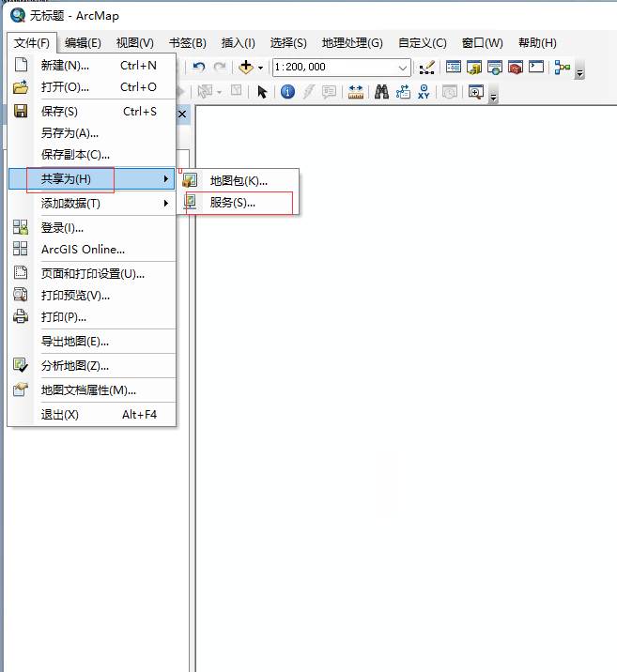Open the 插入(I) menu
617x672 pixels.
(x=238, y=43)
